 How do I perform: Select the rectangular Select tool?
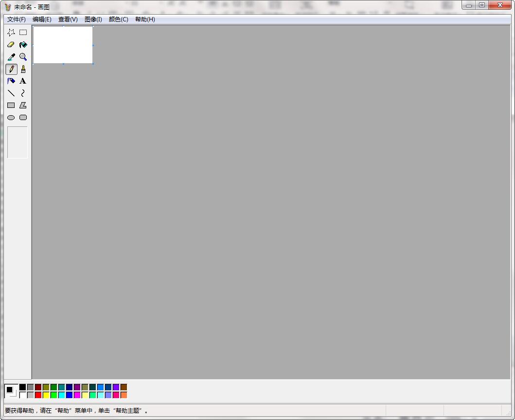pyautogui.click(x=23, y=32)
